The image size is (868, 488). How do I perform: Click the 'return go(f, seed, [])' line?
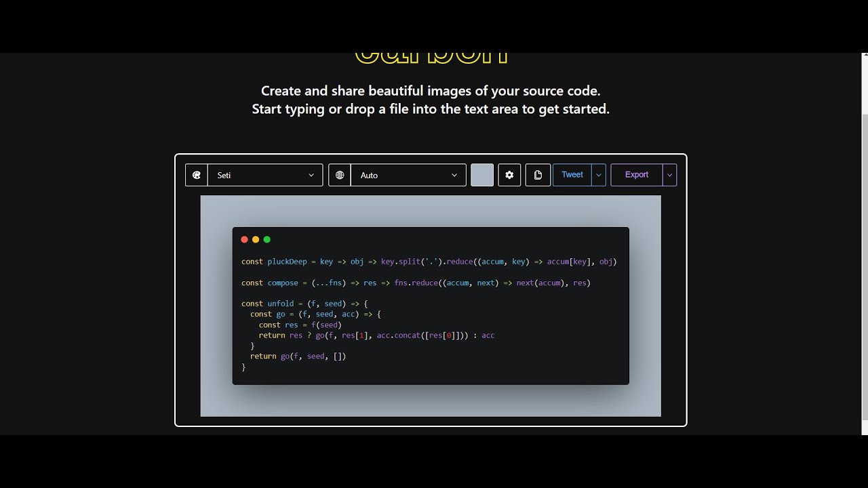point(298,356)
